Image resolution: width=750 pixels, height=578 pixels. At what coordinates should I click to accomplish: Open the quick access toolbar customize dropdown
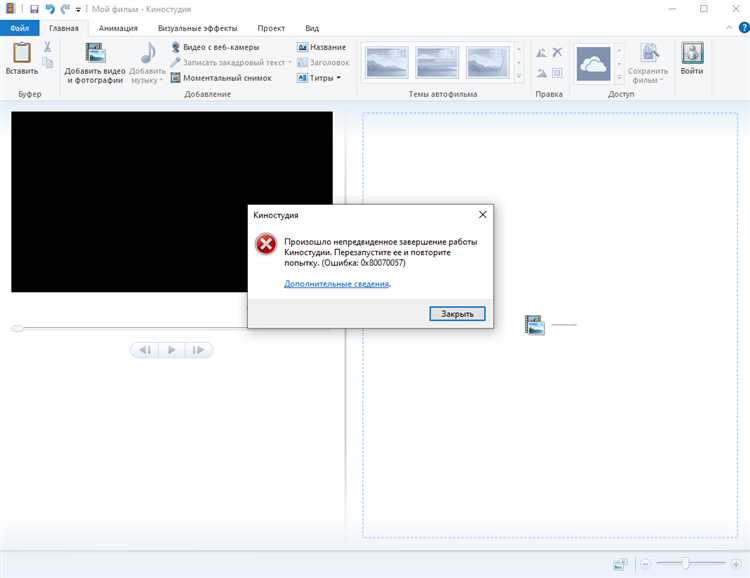coord(78,10)
